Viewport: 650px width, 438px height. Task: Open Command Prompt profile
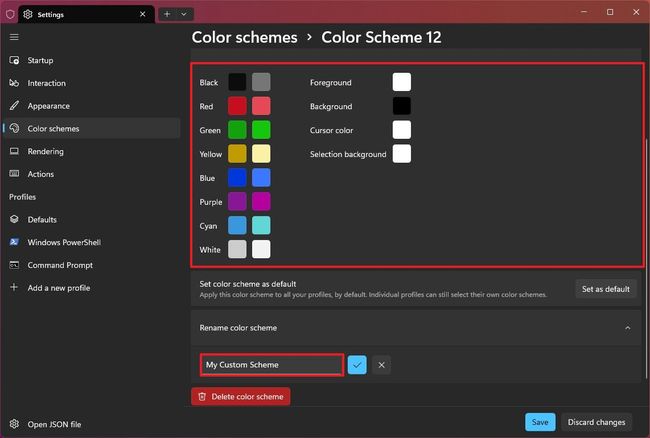click(x=91, y=265)
